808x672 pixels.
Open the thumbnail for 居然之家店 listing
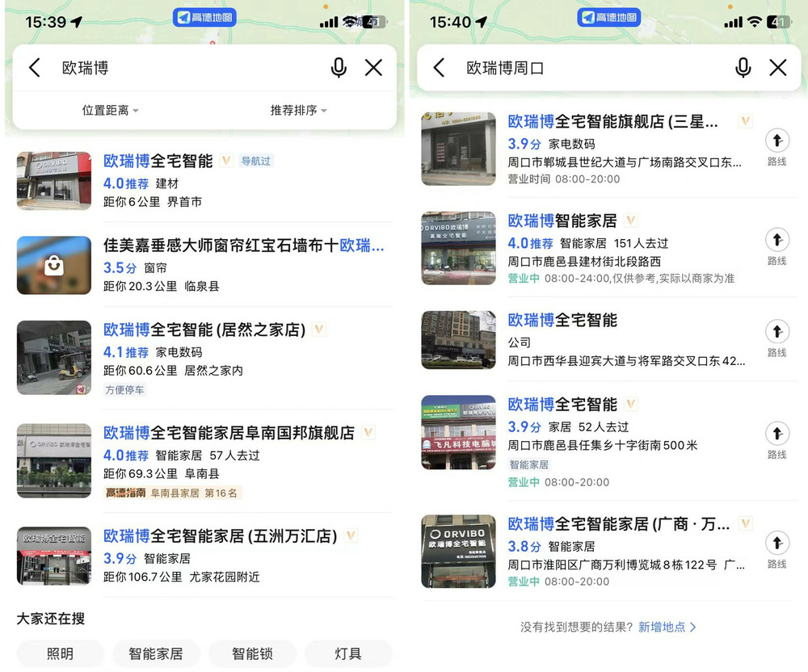[54, 357]
